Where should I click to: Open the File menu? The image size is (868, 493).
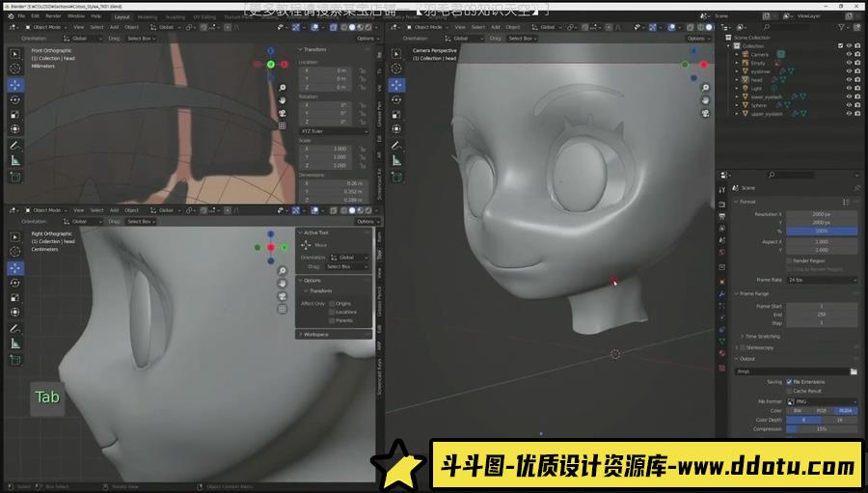[21, 16]
